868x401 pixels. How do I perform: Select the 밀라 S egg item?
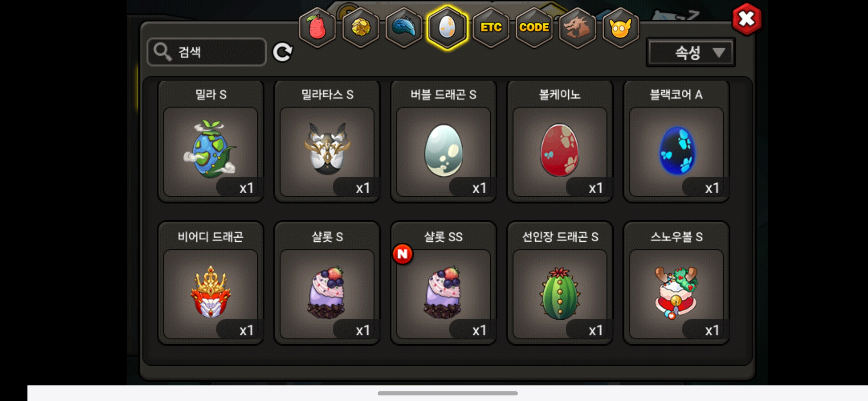pyautogui.click(x=211, y=141)
